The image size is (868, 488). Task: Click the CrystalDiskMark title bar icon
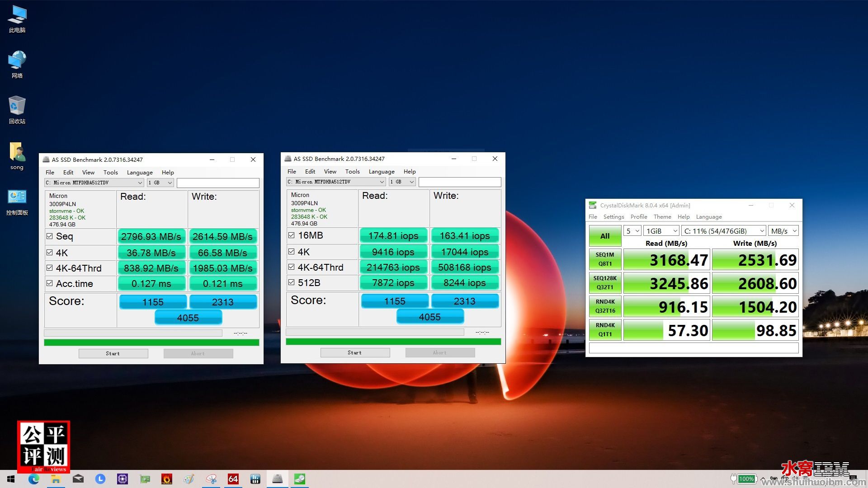click(x=593, y=205)
